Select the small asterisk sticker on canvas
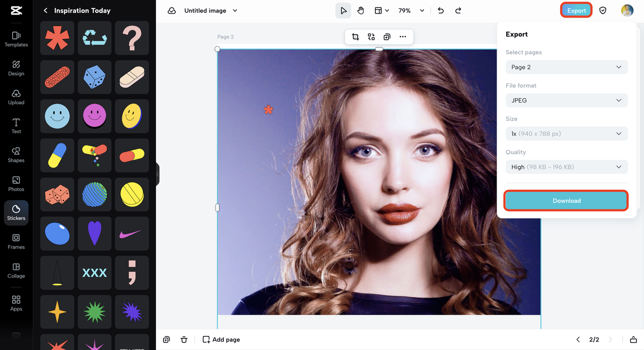The width and height of the screenshot is (644, 350). (x=269, y=109)
